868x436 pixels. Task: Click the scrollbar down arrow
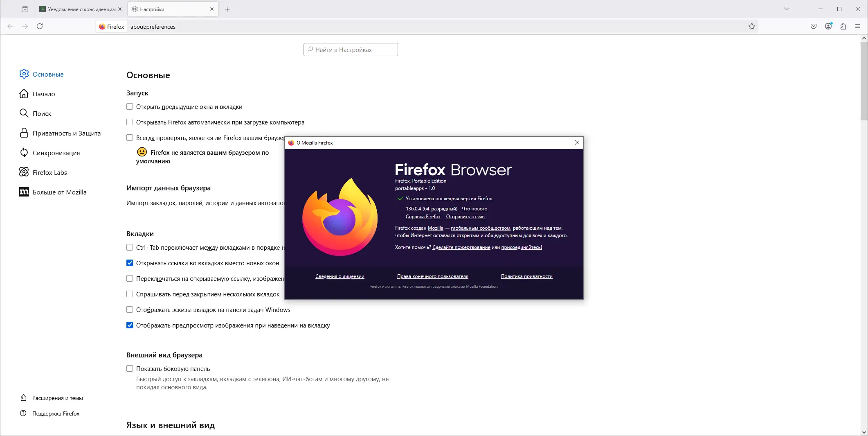tap(864, 432)
